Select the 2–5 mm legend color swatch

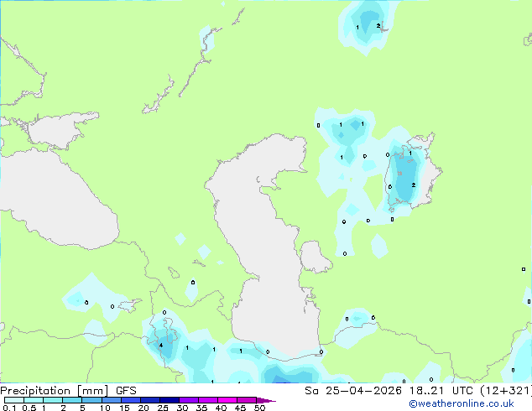click(x=72, y=400)
